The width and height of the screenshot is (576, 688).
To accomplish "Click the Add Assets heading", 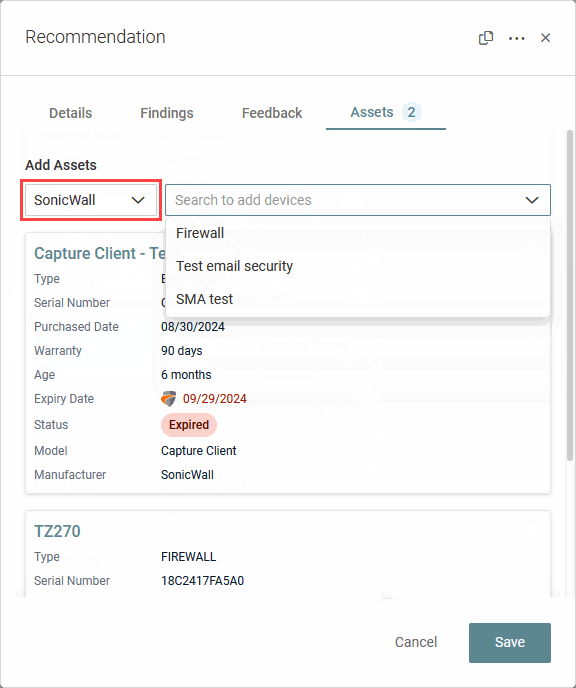I will [61, 165].
